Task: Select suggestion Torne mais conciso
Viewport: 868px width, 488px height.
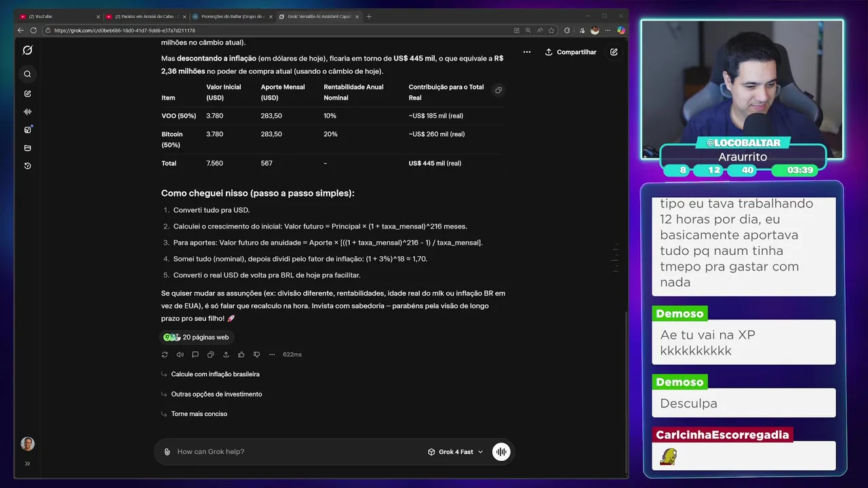Action: click(x=199, y=413)
